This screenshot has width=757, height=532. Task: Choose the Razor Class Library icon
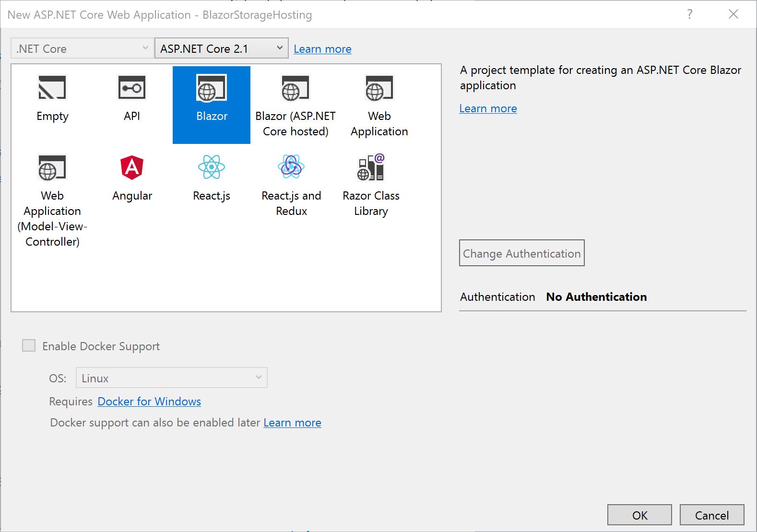pos(371,167)
